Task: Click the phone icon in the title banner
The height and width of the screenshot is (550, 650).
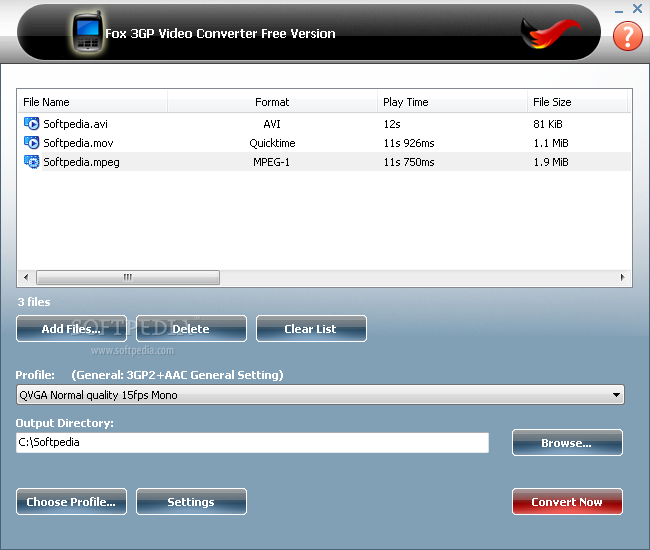Action: (x=87, y=32)
